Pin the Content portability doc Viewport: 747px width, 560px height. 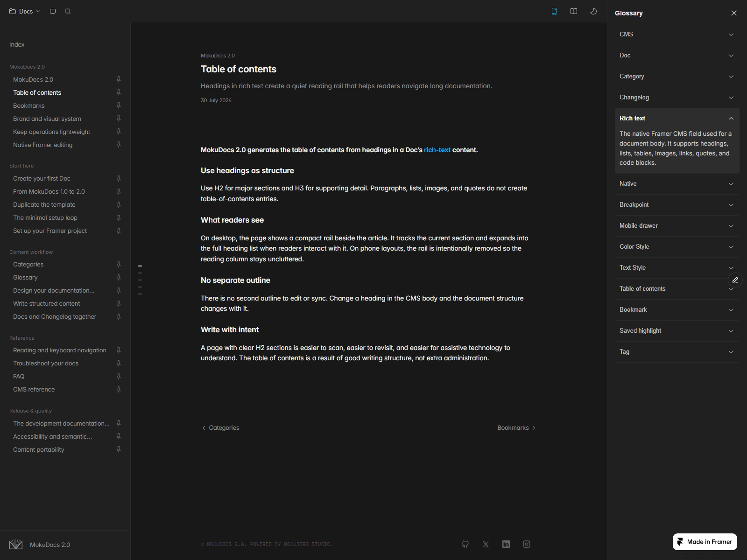pos(119,449)
